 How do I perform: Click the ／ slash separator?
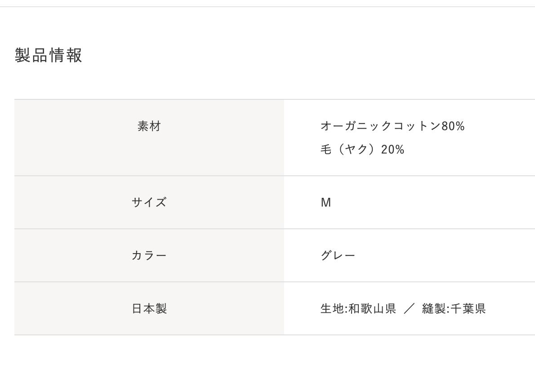[x=409, y=309]
